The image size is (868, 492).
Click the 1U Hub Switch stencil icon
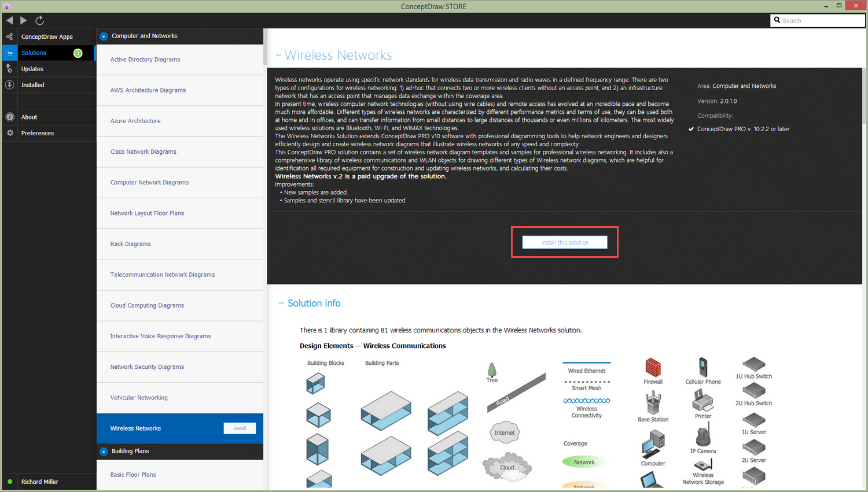click(x=754, y=364)
